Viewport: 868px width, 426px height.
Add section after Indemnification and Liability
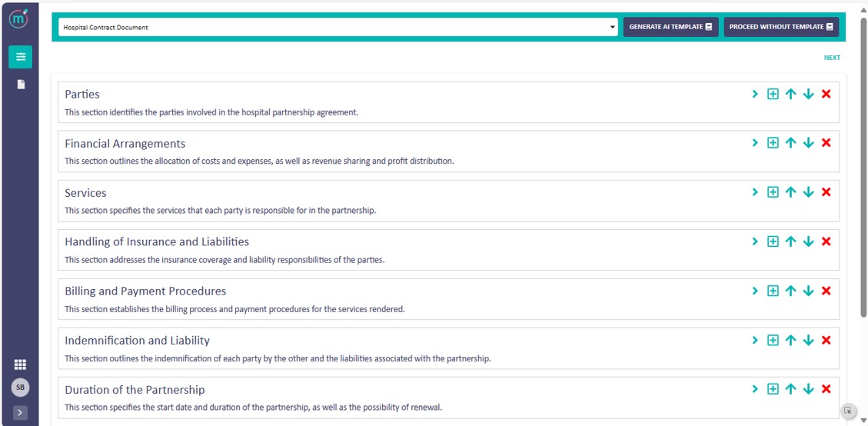pyautogui.click(x=773, y=340)
